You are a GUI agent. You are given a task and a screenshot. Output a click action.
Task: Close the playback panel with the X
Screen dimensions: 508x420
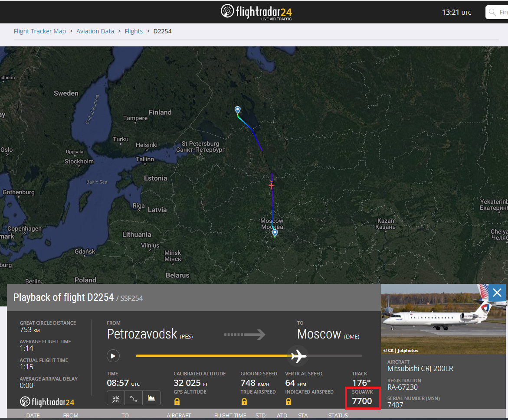click(497, 293)
